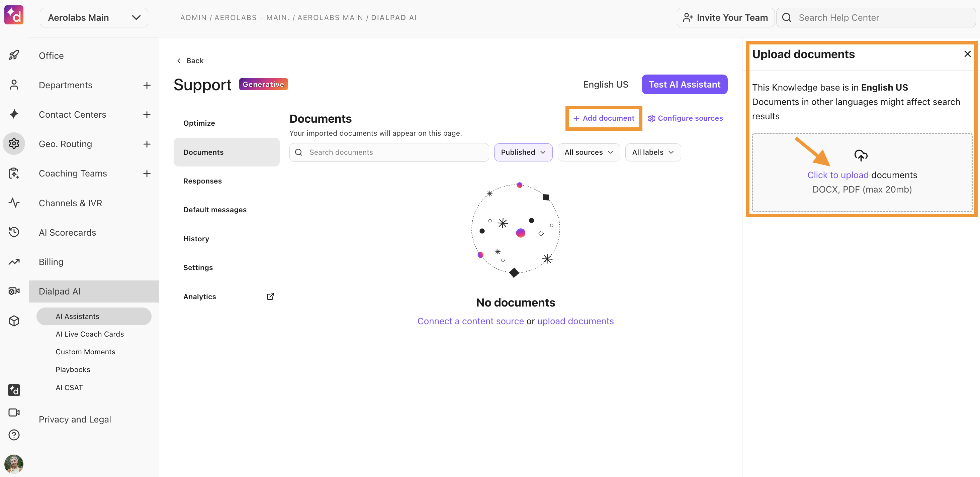Open Coaching Teams in admin menu
The height and width of the screenshot is (477, 980).
73,173
